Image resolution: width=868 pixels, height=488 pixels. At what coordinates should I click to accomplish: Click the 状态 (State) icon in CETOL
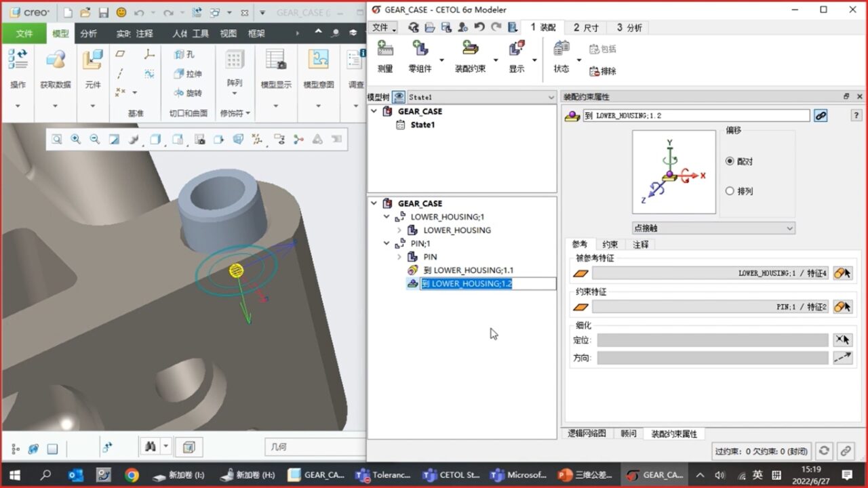click(x=561, y=49)
